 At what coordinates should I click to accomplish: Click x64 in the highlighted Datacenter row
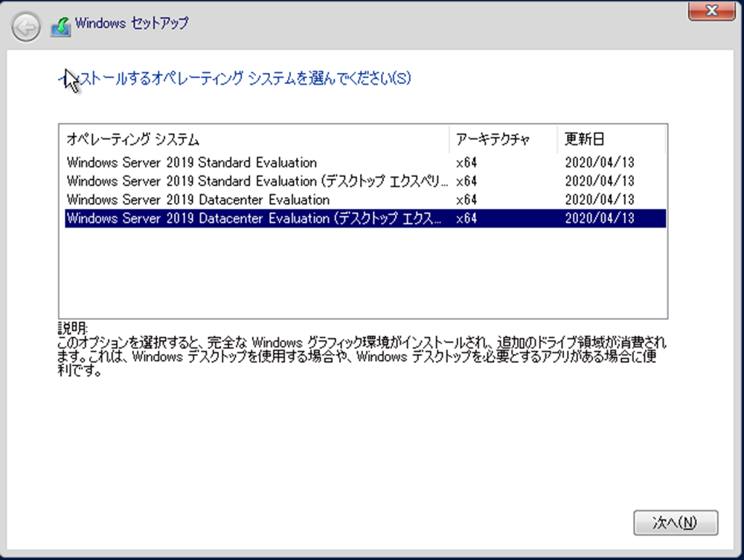point(466,218)
